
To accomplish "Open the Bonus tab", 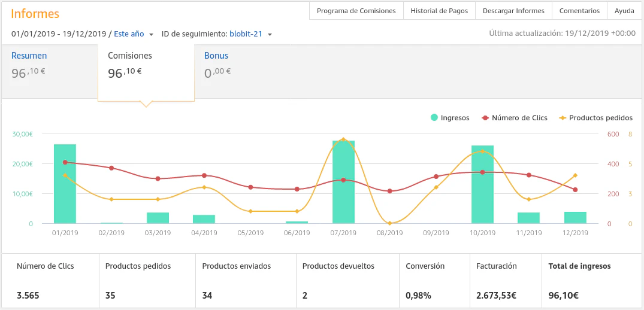I will [x=216, y=56].
